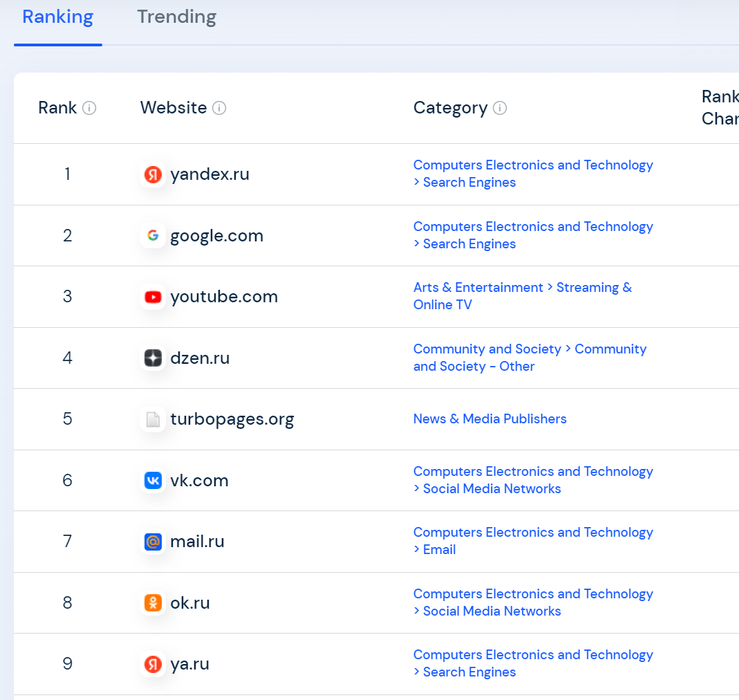This screenshot has height=700, width=739.
Task: Open the google.com website entry
Action: tap(217, 235)
